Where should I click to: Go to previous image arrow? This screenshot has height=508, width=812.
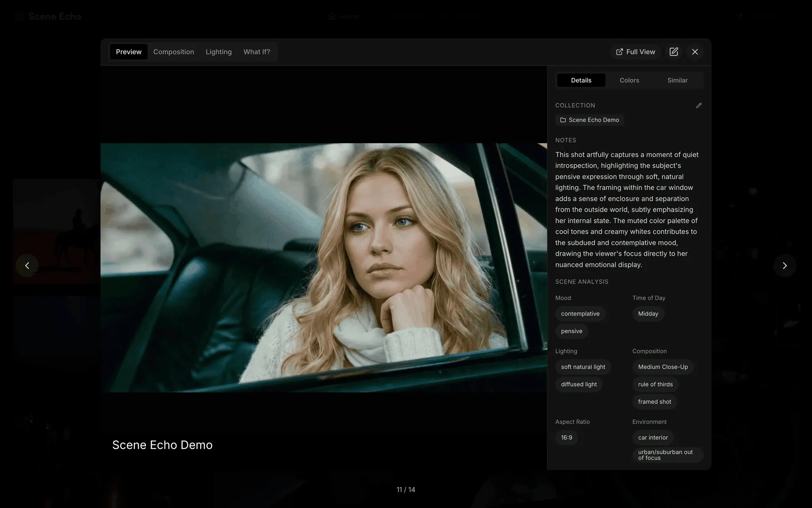[x=27, y=266]
